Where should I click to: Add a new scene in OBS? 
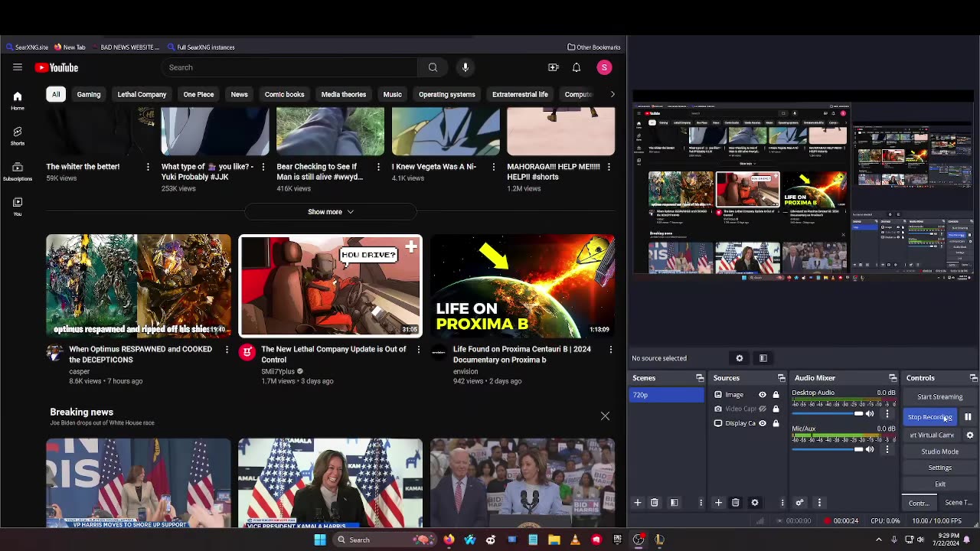pos(637,503)
